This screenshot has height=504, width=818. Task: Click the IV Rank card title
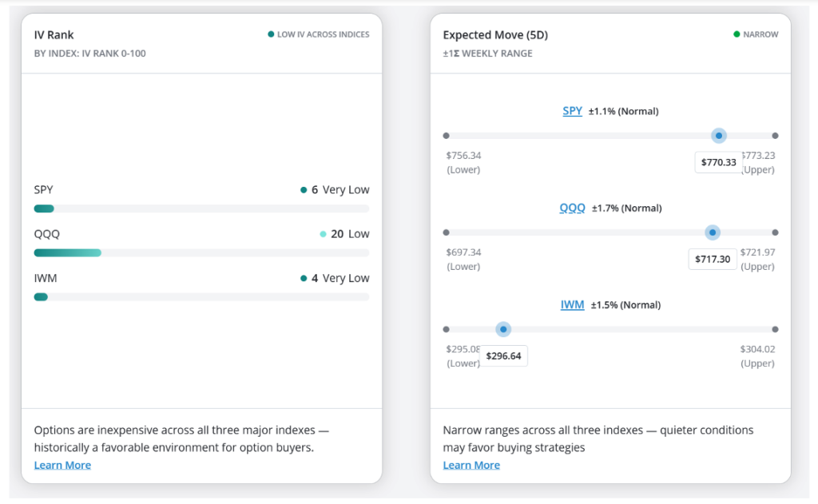coord(54,35)
